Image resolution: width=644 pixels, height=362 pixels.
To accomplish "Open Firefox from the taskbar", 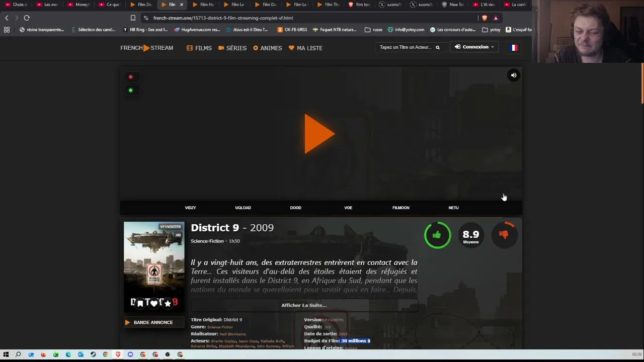I will tap(43, 354).
